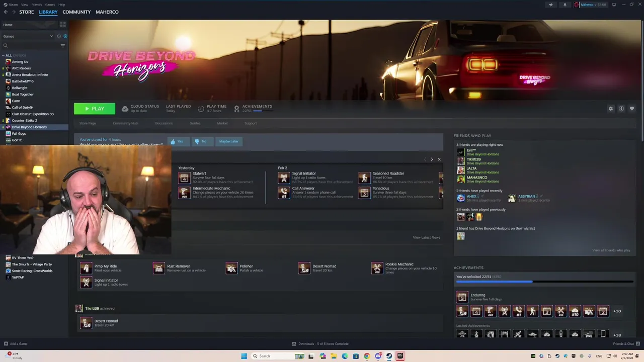Choose Maybe Later on recommendation prompt

pyautogui.click(x=228, y=142)
